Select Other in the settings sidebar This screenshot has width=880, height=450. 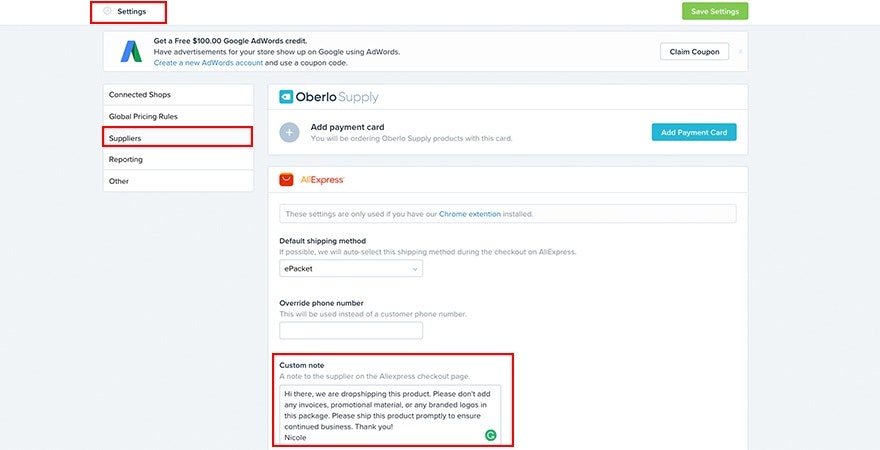pos(119,181)
